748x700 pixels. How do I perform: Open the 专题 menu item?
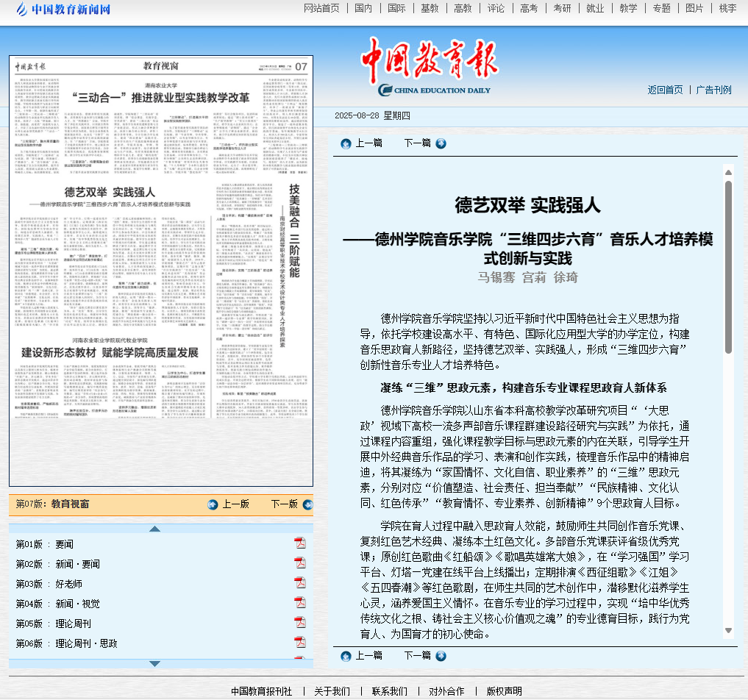(661, 8)
